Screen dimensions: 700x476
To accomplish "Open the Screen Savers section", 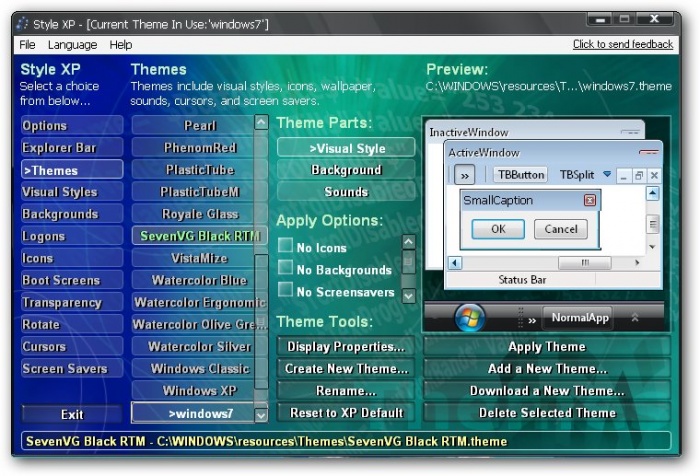I will 72,368.
